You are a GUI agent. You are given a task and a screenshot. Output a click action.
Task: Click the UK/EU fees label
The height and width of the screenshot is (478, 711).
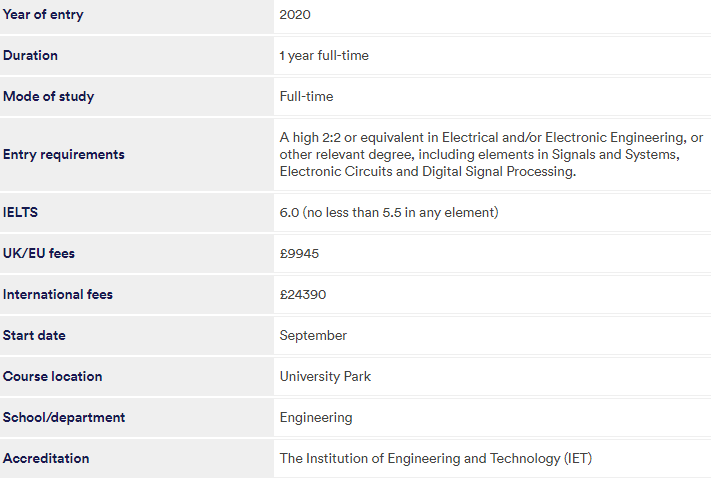click(39, 253)
